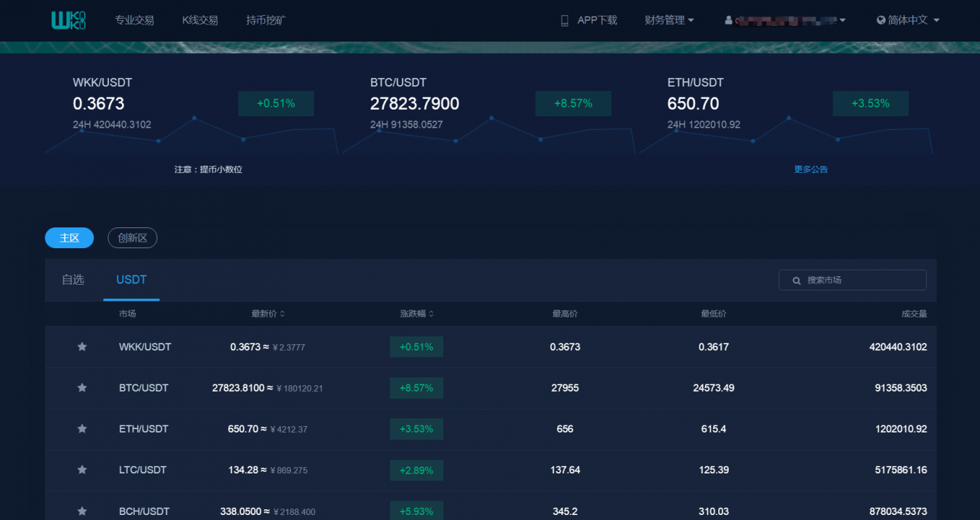Favorite WKK/USDT with star icon
980x520 pixels.
point(82,347)
